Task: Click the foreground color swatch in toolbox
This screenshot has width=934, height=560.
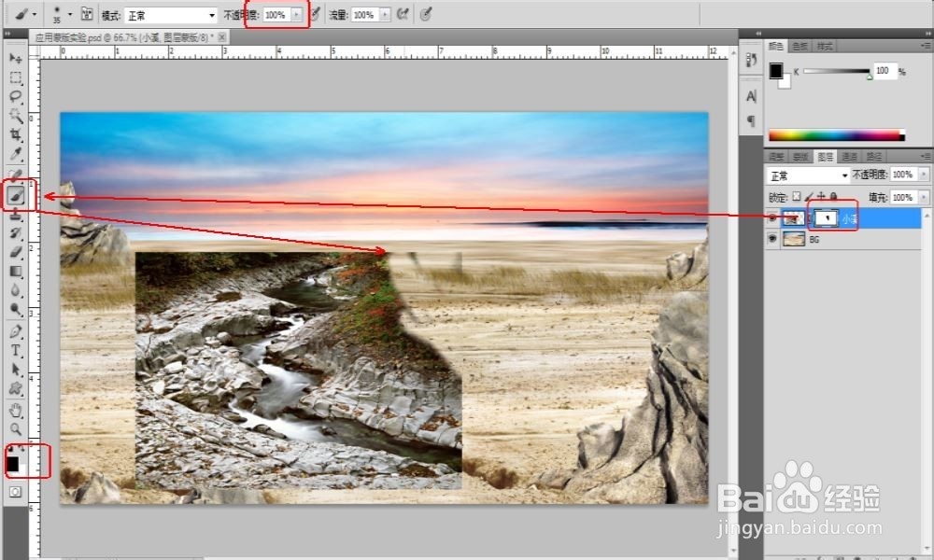Action: click(12, 463)
